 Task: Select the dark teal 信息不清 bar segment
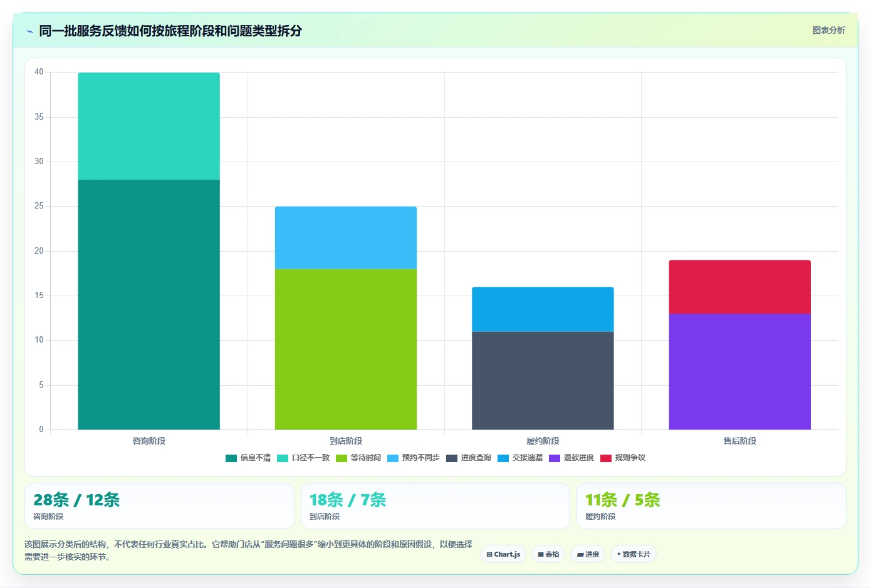tap(149, 304)
